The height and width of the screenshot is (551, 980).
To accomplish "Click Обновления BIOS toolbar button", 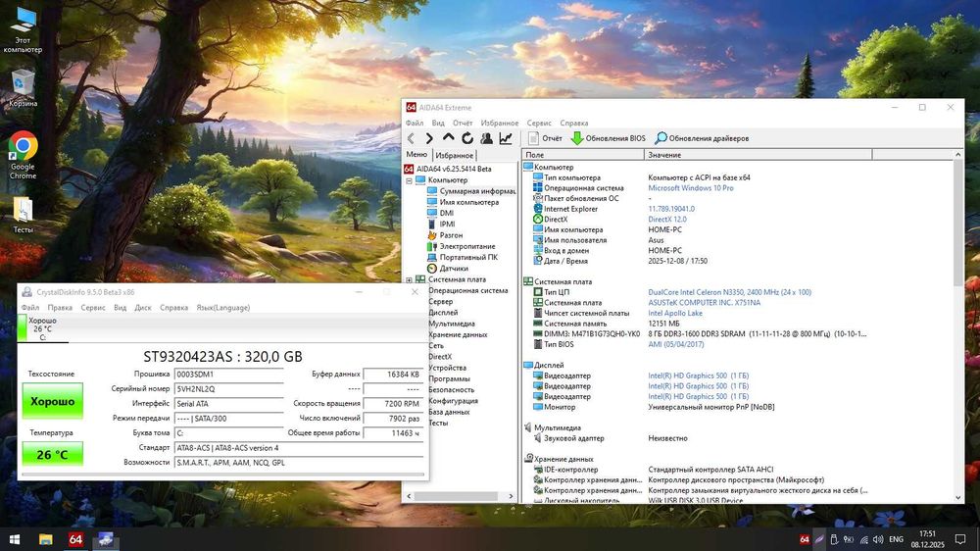I will [609, 138].
